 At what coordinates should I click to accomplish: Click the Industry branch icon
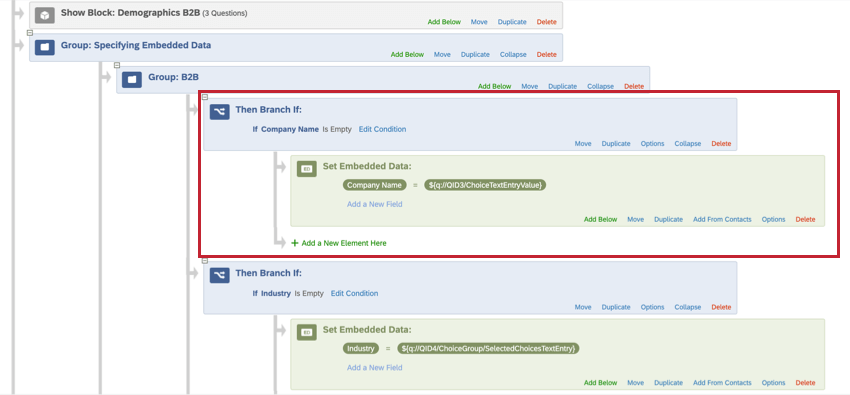pyautogui.click(x=220, y=275)
